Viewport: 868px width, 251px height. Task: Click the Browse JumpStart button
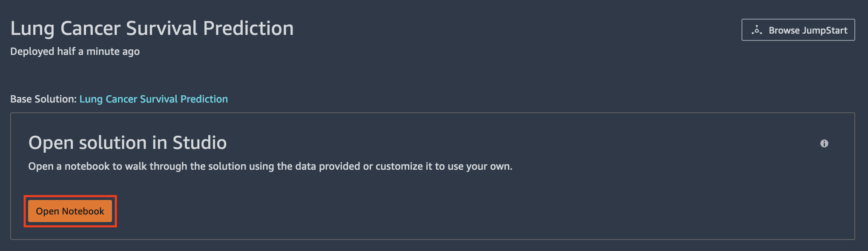[x=798, y=30]
